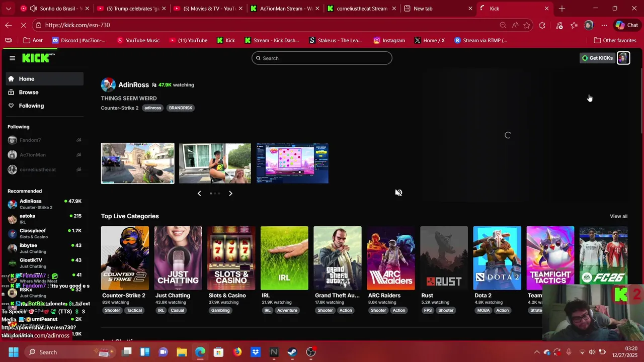
Task: Open a new browser tab with plus
Action: [x=562, y=9]
